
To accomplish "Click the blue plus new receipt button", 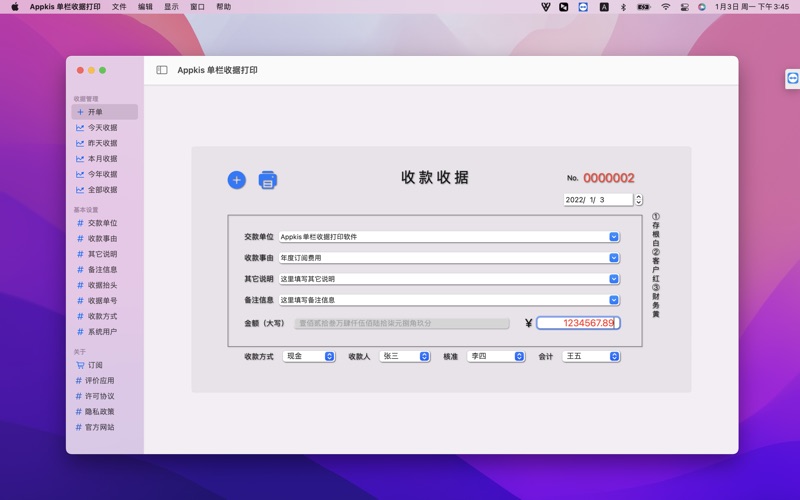I will [236, 180].
